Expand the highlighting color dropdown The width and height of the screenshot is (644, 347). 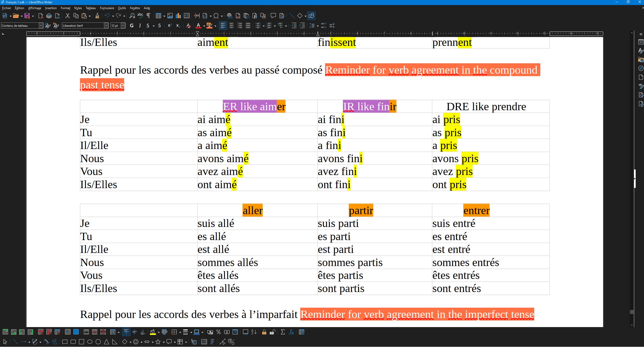pos(215,25)
